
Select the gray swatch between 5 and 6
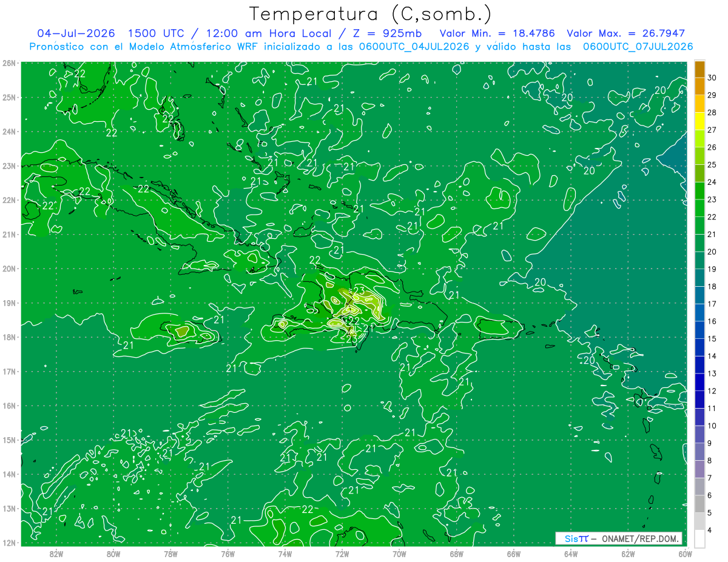click(x=699, y=504)
